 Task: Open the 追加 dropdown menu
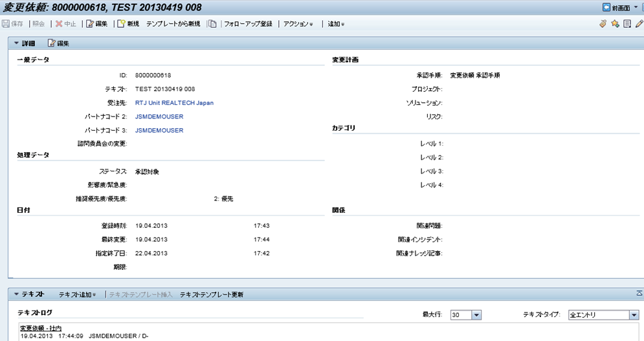[336, 24]
